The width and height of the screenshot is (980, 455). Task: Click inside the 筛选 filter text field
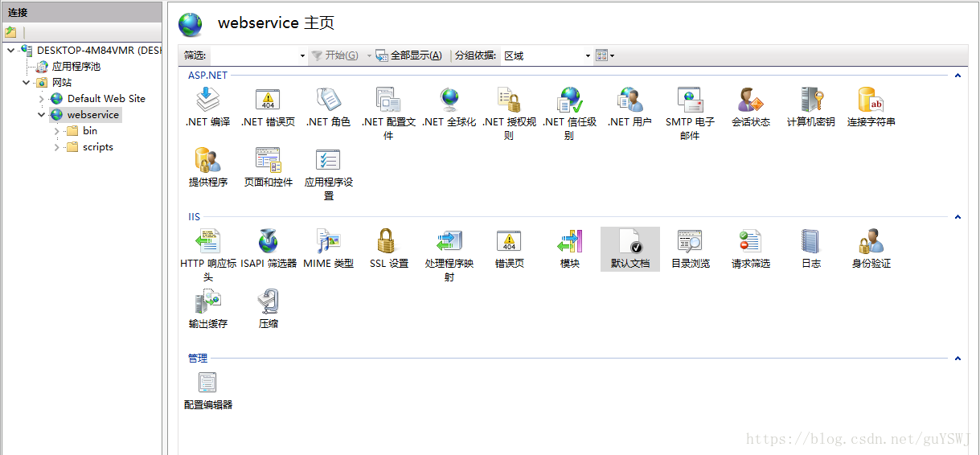tap(253, 55)
